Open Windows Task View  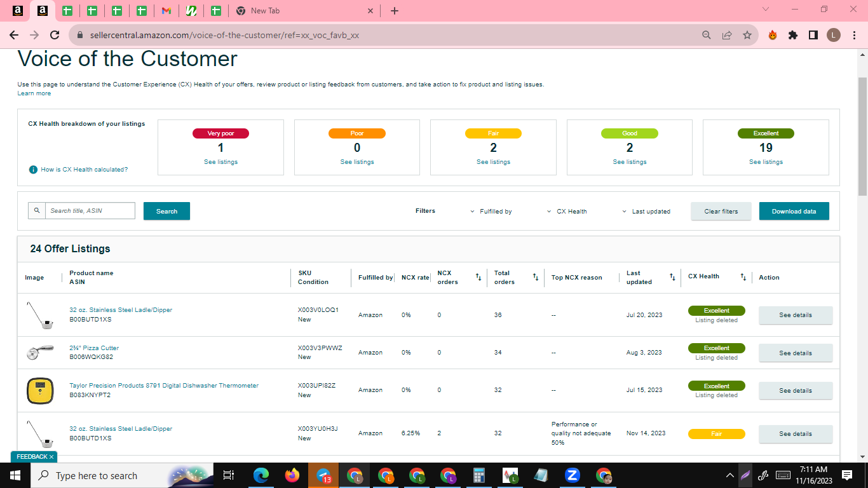point(229,475)
